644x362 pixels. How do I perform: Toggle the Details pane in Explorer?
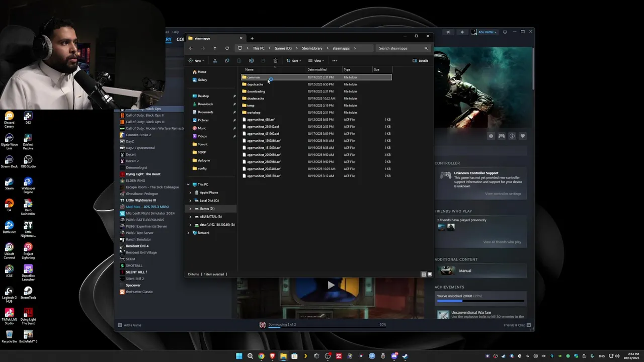420,61
